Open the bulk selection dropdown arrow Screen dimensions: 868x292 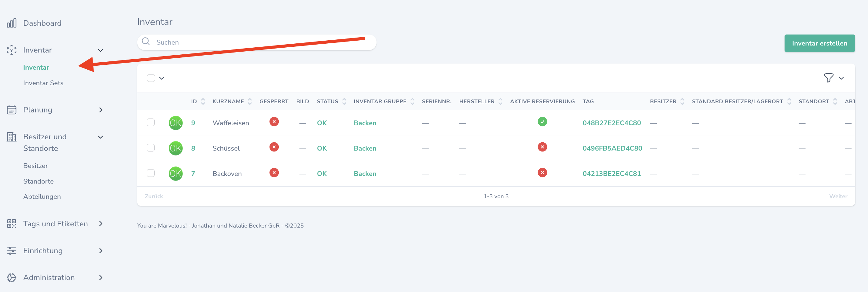coord(162,78)
